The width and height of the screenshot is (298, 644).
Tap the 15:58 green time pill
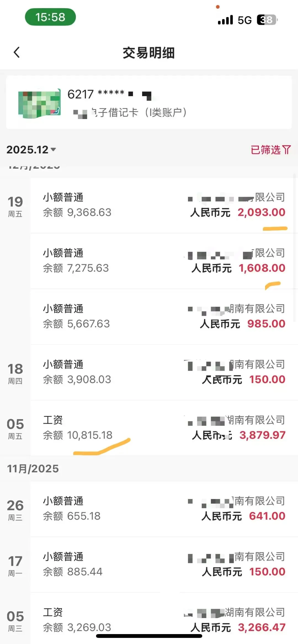pyautogui.click(x=50, y=17)
